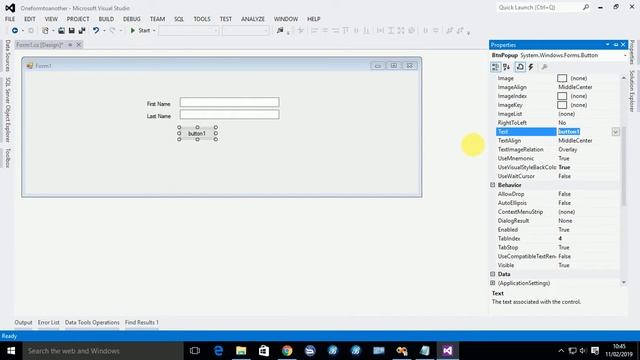The image size is (640, 360).
Task: Open the EDIT menu
Action: click(x=30, y=19)
